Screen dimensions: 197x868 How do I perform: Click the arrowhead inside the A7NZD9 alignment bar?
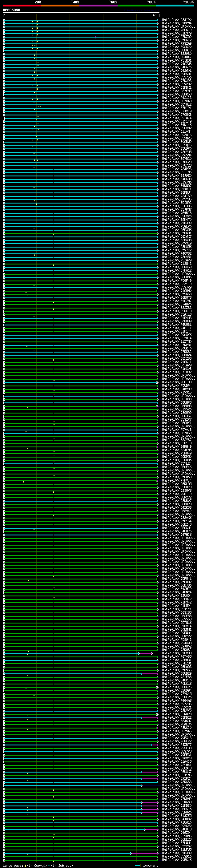point(96,37)
